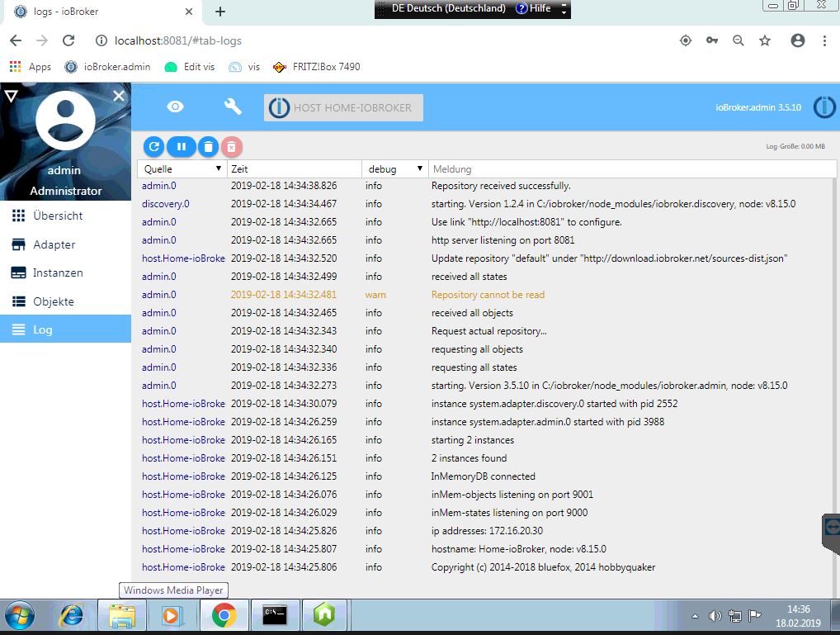
Task: Click 'ip addresses: 172.16.20.30' message
Action: 487,531
